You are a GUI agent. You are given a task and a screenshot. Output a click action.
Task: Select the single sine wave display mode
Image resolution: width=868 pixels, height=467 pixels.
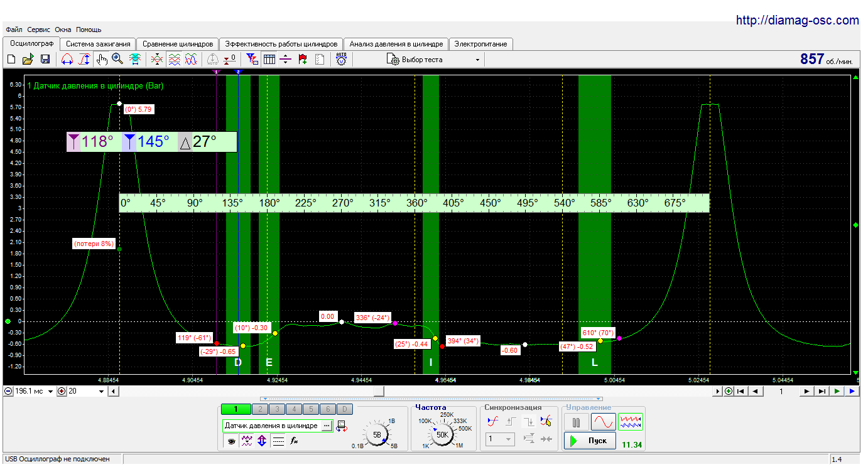pos(603,422)
